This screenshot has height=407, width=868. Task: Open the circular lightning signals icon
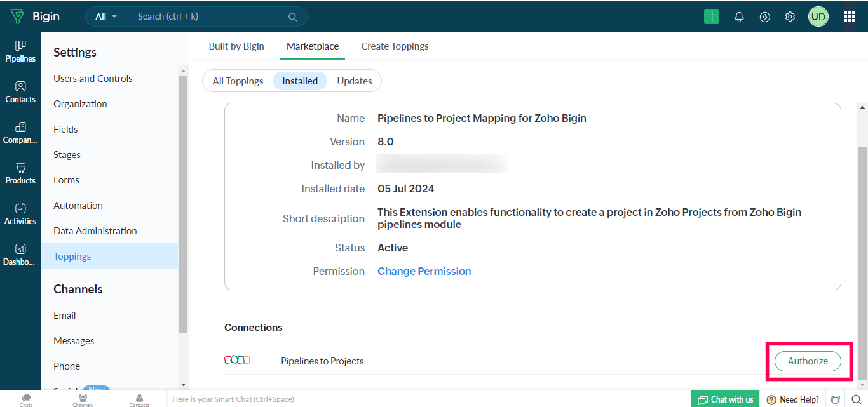tap(765, 17)
